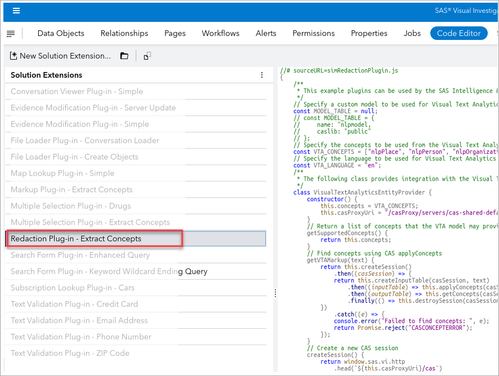Screen dimensions: 499x376
Task: Select Search Form Plug-in - Enhanced Query
Action: pyautogui.click(x=136, y=255)
